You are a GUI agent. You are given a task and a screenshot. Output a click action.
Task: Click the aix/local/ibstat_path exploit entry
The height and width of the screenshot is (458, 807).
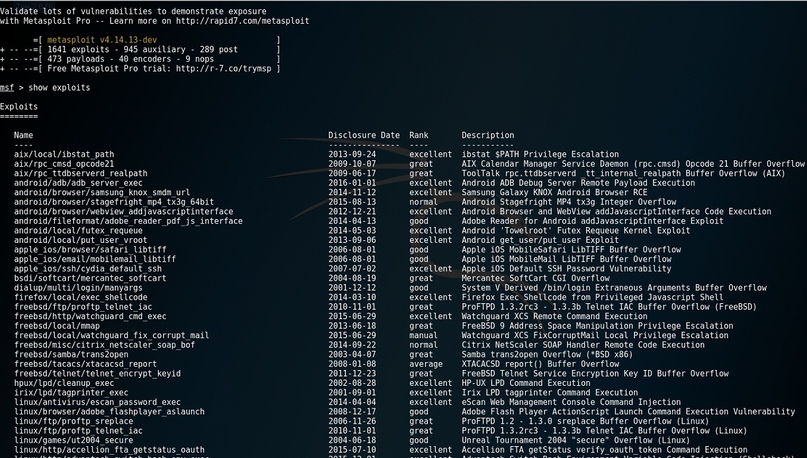point(64,155)
